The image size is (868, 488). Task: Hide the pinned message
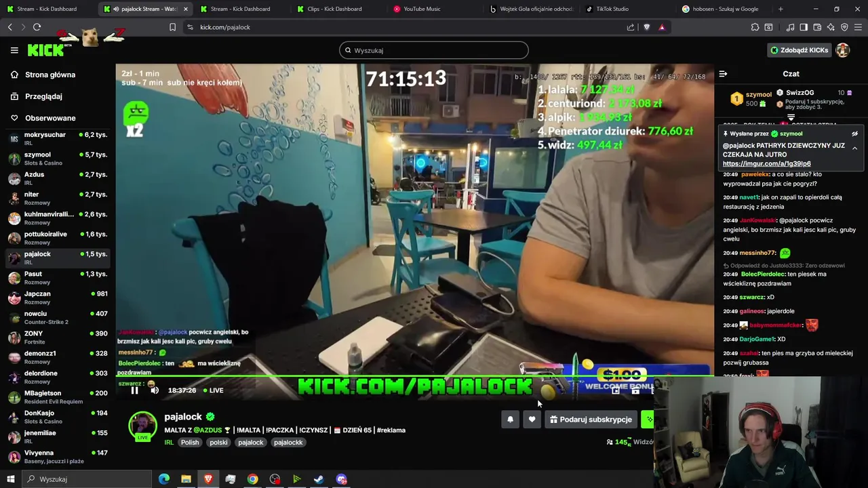(855, 134)
